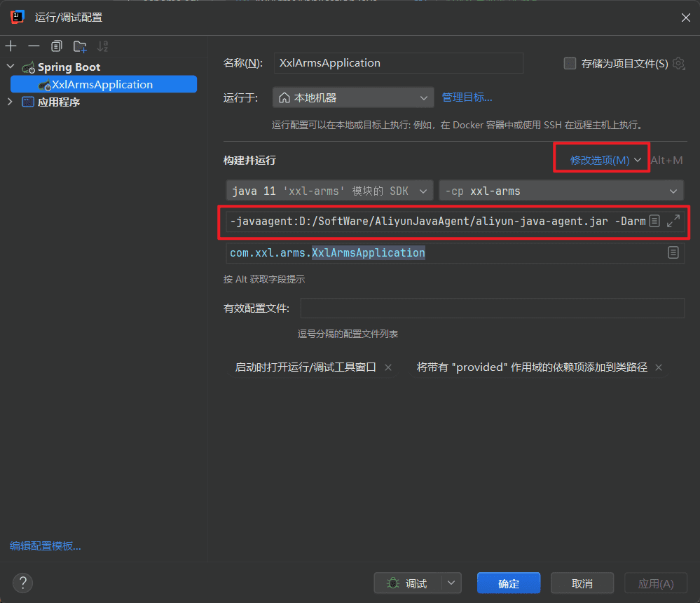Click the 调试 debug button
The height and width of the screenshot is (603, 700).
point(408,583)
